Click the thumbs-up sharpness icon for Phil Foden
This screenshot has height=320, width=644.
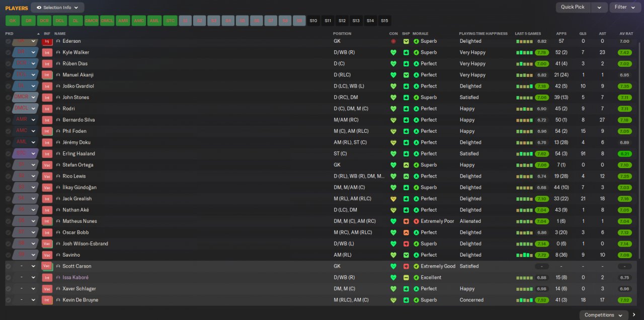point(406,131)
